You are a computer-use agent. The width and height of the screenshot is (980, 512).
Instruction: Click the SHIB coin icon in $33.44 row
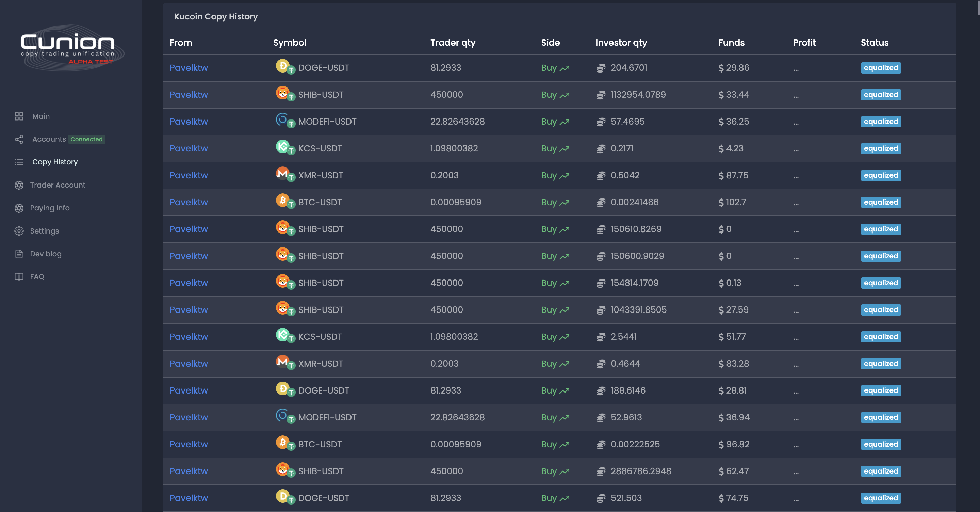click(283, 93)
